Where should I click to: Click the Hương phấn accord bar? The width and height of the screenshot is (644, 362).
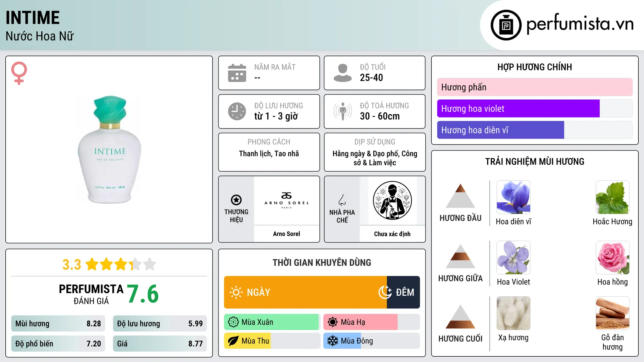(x=535, y=87)
